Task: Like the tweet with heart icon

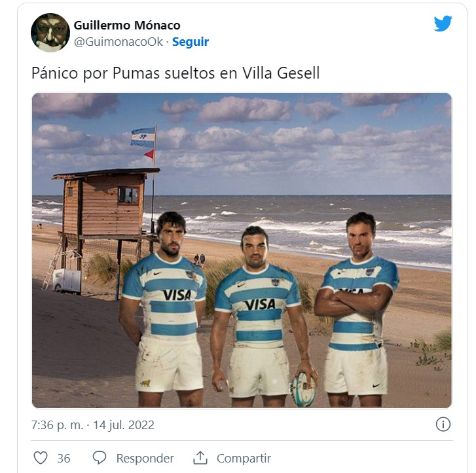Action: pyautogui.click(x=41, y=458)
